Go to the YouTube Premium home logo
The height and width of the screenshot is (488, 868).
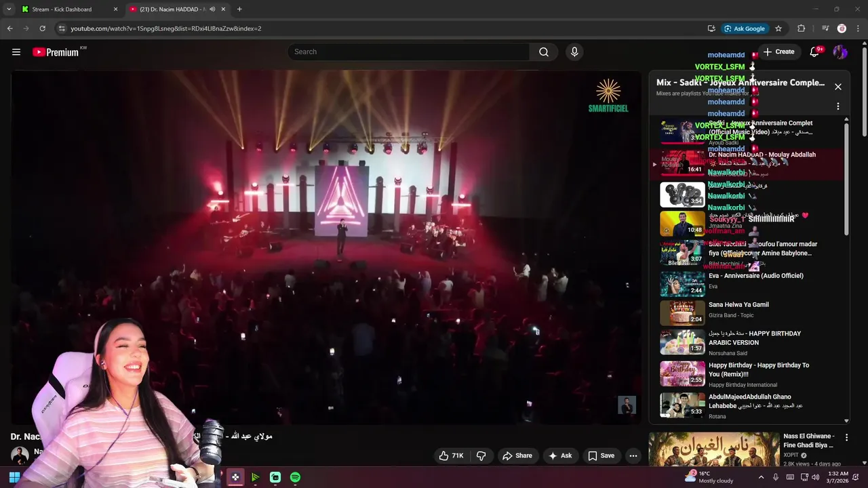(x=56, y=52)
